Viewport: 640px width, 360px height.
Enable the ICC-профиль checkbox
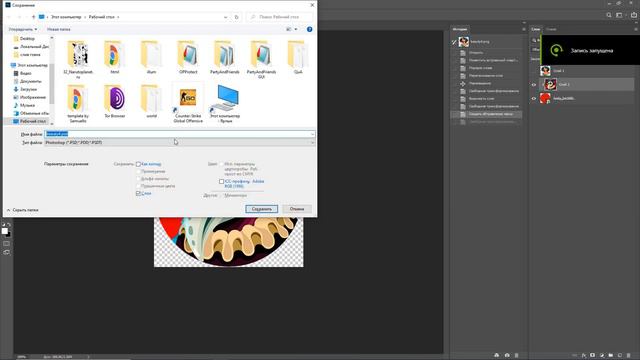222,181
